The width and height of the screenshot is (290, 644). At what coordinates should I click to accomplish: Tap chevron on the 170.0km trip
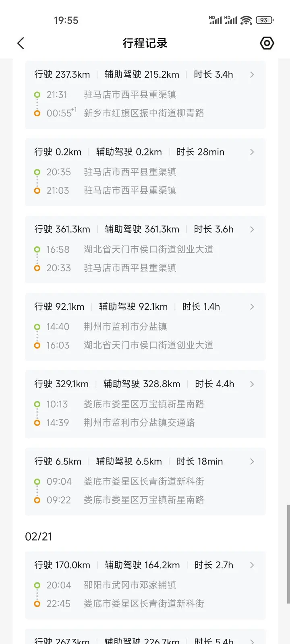[x=252, y=565]
